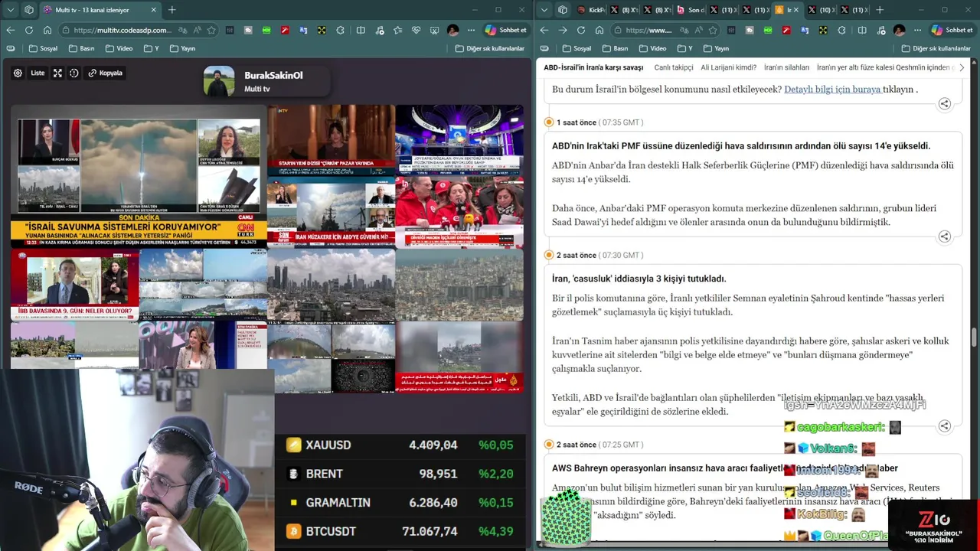The height and width of the screenshot is (551, 980).
Task: Expand Sosyal bookmarks folder in Multi tv window
Action: 44,48
